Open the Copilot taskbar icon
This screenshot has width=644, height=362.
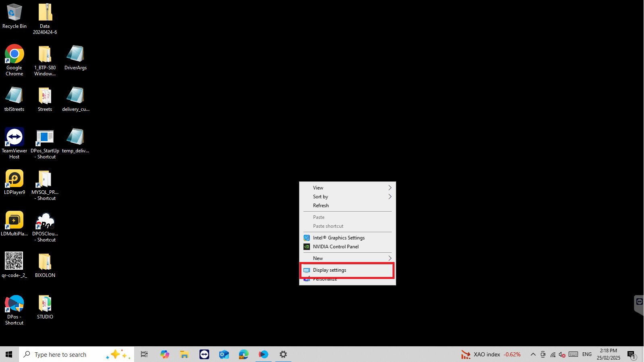coord(164,354)
